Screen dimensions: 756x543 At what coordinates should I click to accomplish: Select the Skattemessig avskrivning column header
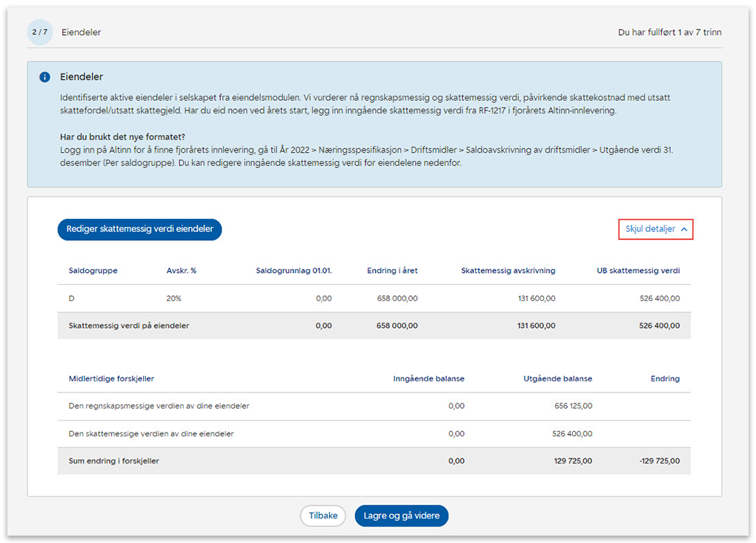click(x=508, y=271)
